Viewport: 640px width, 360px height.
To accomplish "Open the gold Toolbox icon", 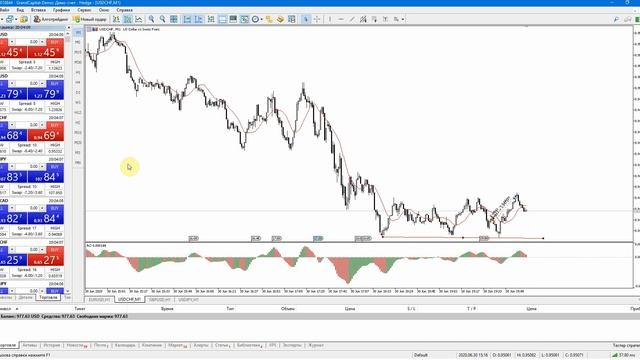I will tap(280, 19).
